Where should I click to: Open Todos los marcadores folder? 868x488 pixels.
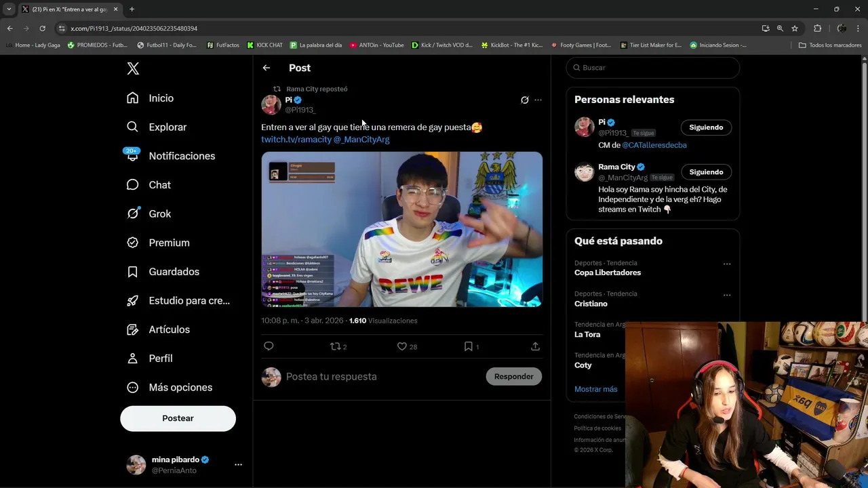[830, 45]
